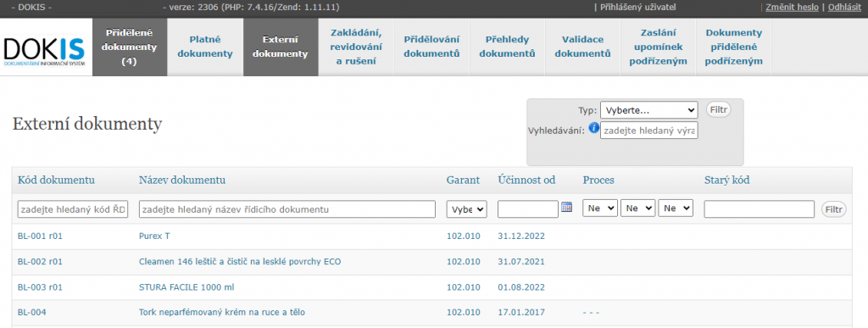Focus the document name filter field

287,209
